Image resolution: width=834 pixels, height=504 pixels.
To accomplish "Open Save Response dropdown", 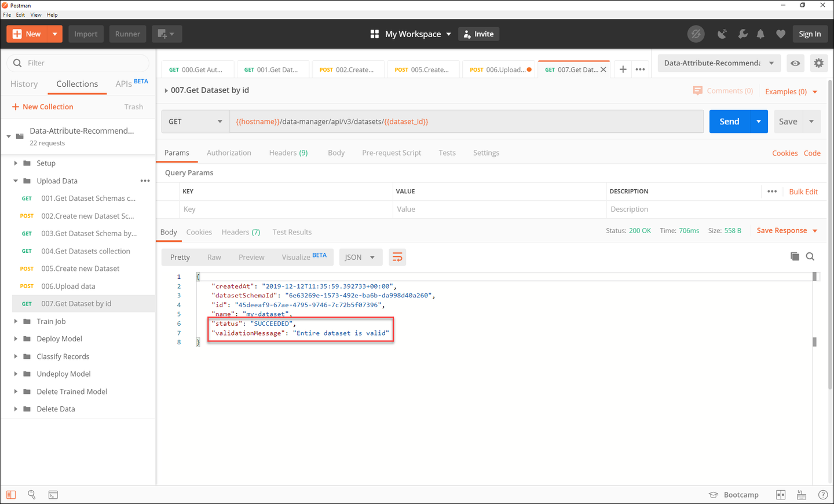I will coord(787,230).
